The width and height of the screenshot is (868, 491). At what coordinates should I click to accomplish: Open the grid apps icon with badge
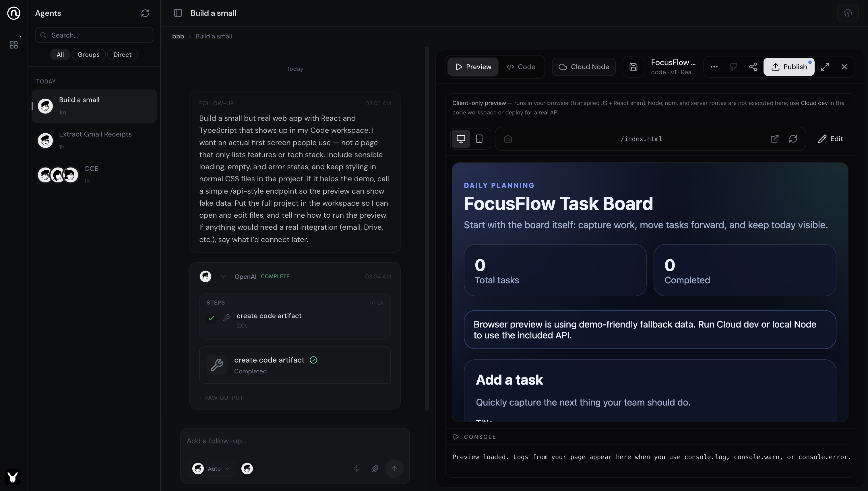(x=14, y=44)
